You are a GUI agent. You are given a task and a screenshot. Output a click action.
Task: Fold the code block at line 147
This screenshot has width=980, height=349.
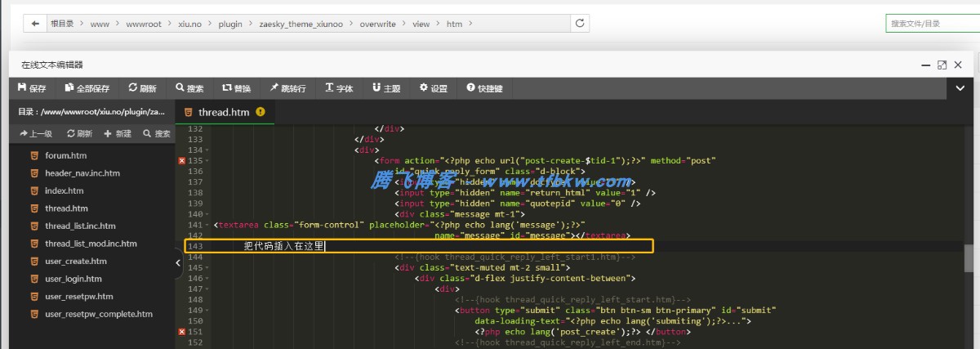(207, 289)
